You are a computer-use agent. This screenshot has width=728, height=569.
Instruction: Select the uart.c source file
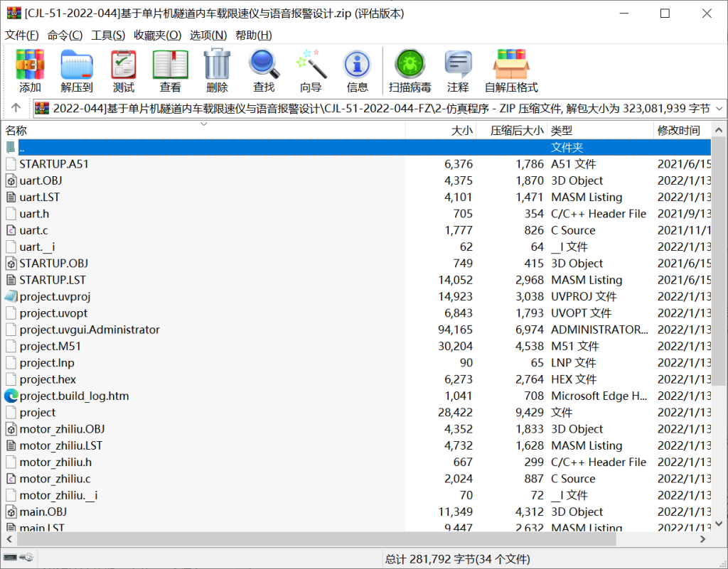point(33,230)
